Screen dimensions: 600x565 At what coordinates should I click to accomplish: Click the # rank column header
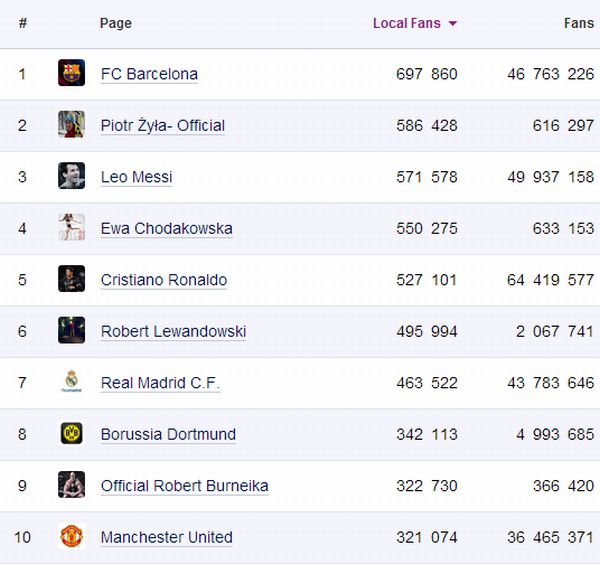click(22, 23)
